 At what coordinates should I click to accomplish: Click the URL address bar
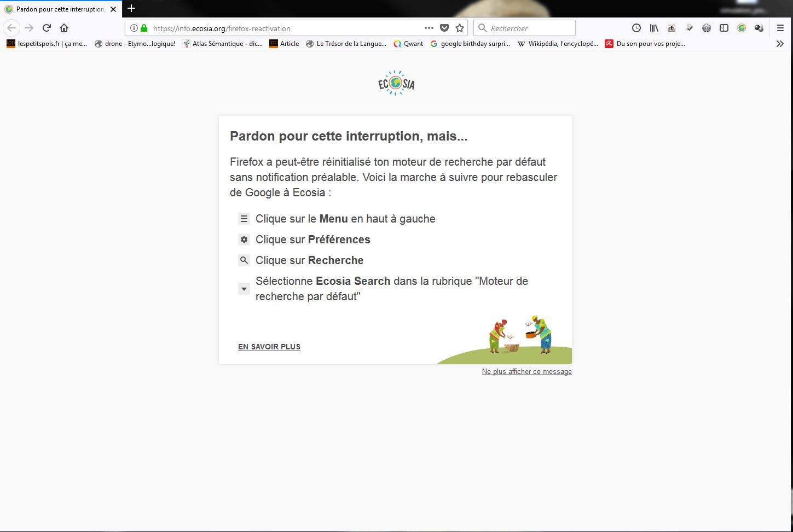(x=285, y=28)
